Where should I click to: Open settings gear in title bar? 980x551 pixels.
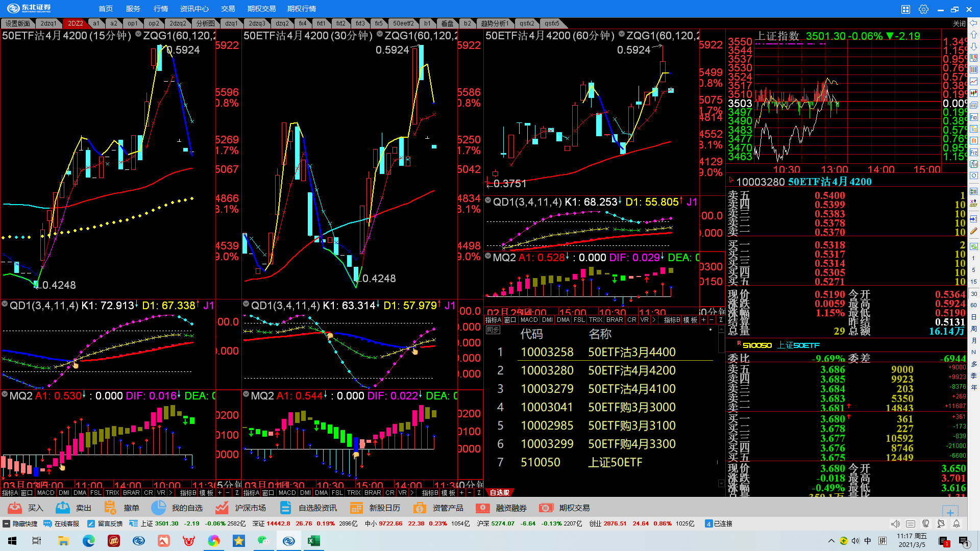(x=923, y=9)
